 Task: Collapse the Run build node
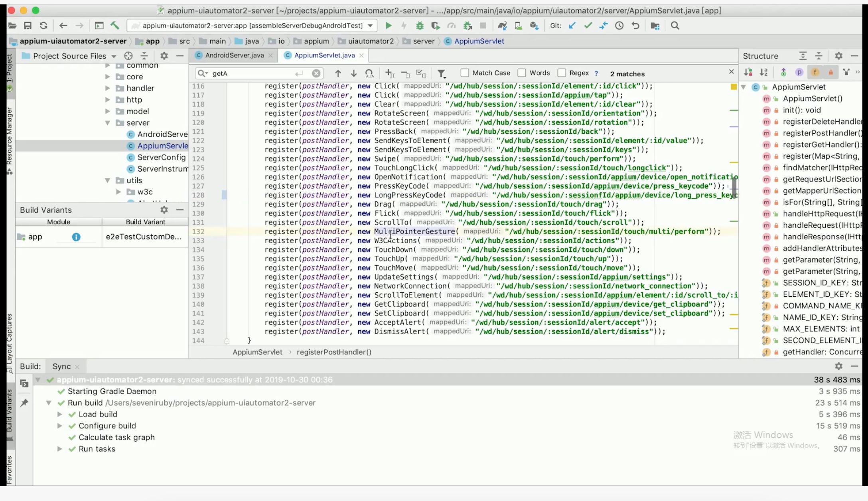(x=49, y=403)
